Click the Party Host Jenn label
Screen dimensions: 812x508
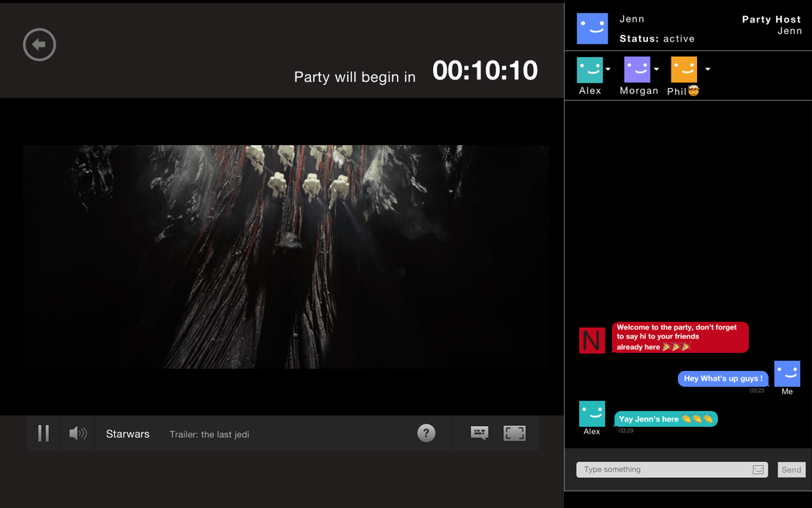pos(771,25)
